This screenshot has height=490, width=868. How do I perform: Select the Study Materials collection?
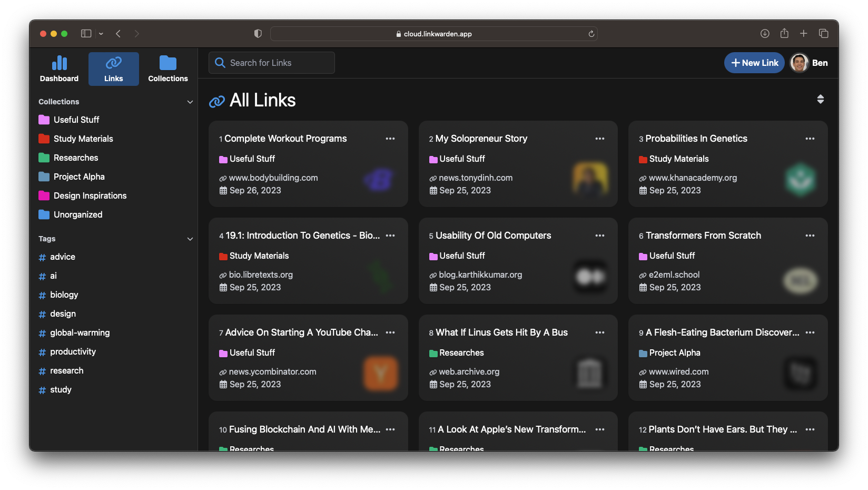pyautogui.click(x=83, y=139)
